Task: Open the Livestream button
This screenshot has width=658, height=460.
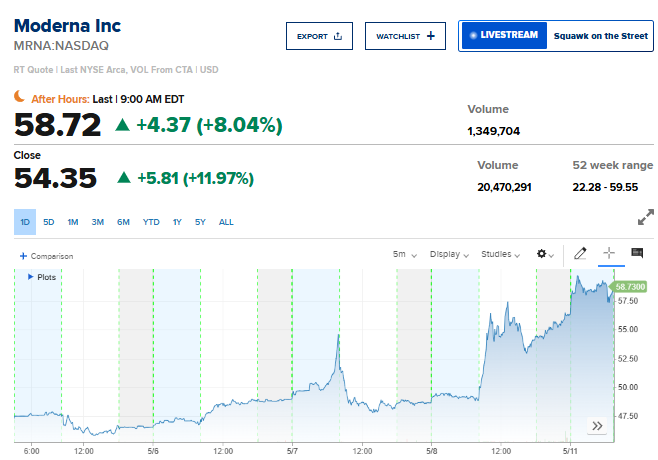Action: pos(504,35)
